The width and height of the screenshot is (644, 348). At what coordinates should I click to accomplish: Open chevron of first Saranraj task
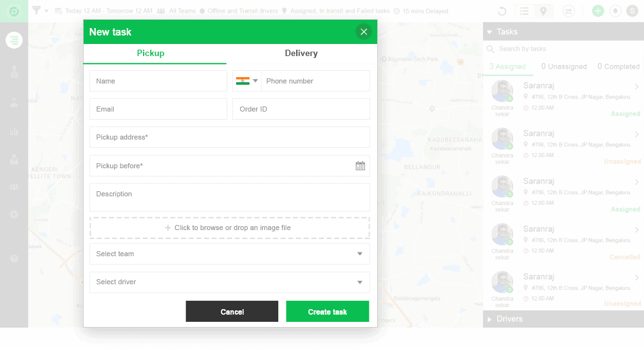[x=636, y=87]
